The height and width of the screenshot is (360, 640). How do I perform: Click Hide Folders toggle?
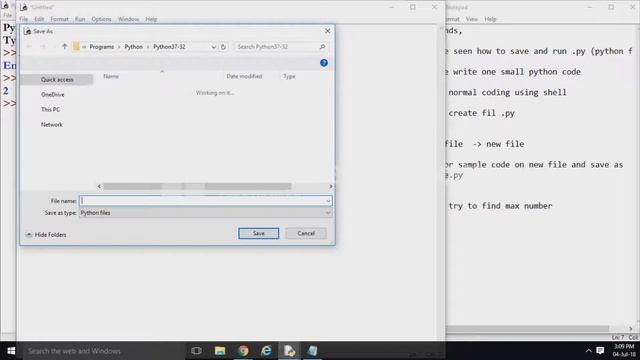click(46, 235)
